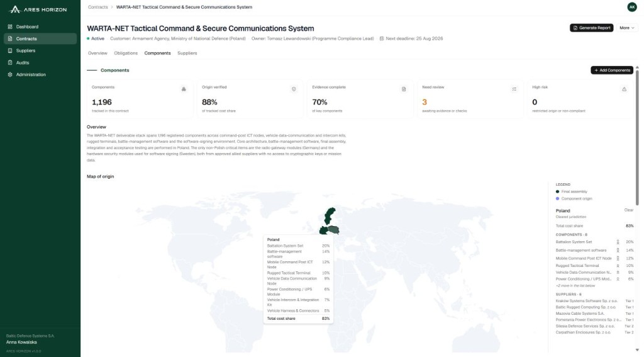
Task: Open the AK user avatar
Action: tap(631, 7)
